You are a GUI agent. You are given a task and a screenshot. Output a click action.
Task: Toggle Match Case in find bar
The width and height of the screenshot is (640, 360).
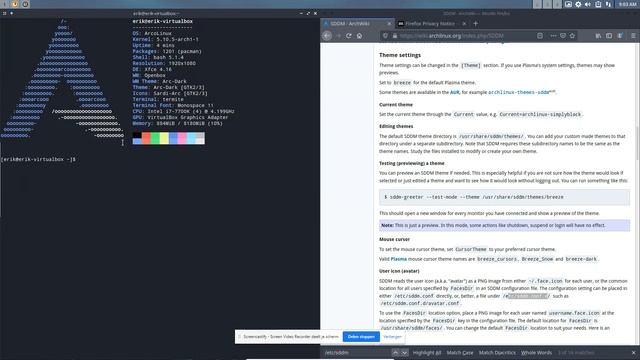(x=460, y=353)
